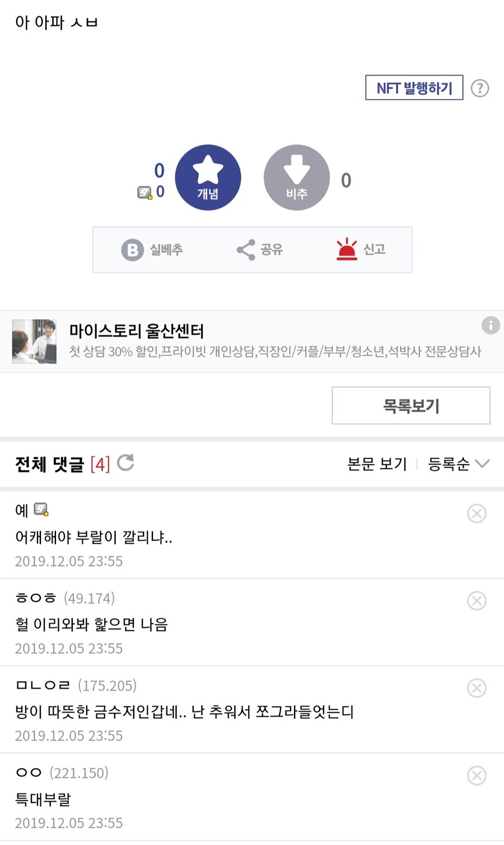Image resolution: width=504 pixels, height=845 pixels.
Task: Select the 실베추 B icon
Action: 132,250
